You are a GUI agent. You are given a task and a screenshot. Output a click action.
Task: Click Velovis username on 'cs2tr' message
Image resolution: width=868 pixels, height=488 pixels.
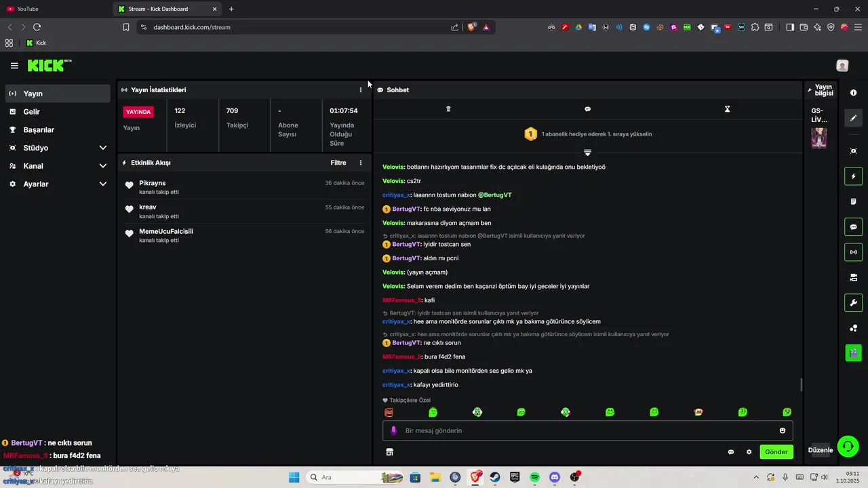pos(393,181)
